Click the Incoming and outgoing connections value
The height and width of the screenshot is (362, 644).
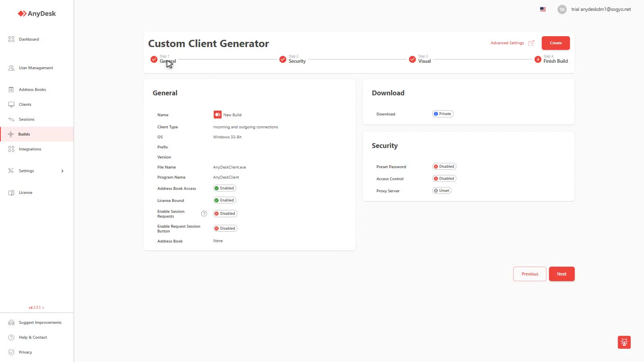coord(246,127)
